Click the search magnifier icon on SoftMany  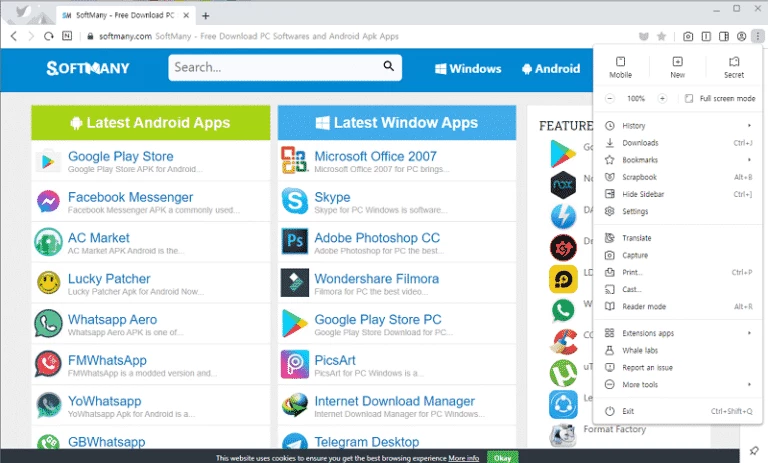point(389,68)
